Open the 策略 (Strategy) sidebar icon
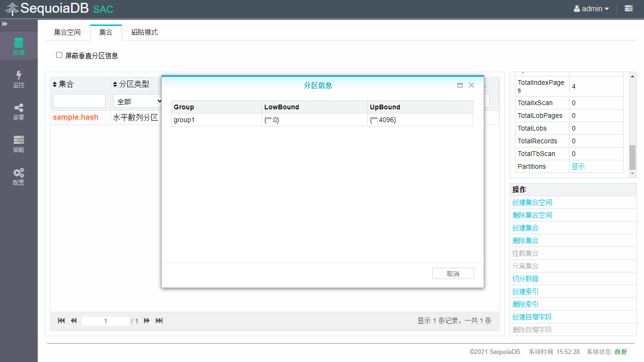 pyautogui.click(x=18, y=144)
